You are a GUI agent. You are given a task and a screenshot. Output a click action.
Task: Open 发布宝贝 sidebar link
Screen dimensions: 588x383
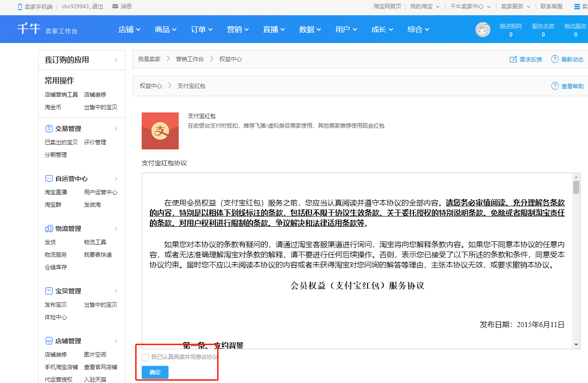[x=56, y=304]
